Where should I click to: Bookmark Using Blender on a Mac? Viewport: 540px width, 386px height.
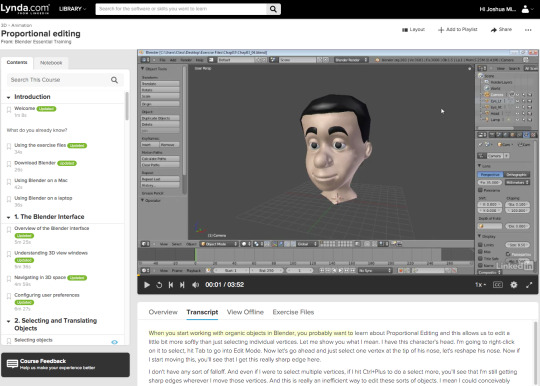[x=9, y=182]
